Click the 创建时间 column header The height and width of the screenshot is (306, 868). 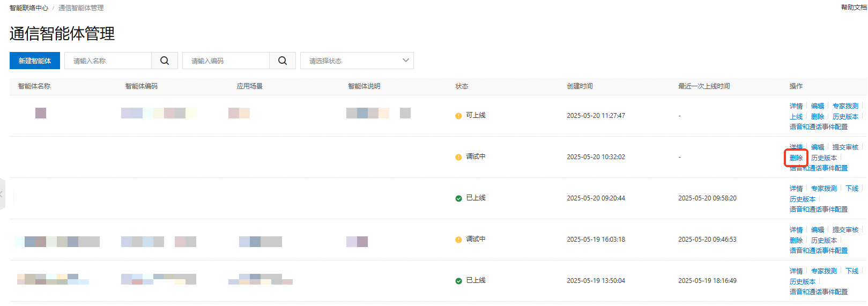point(580,86)
